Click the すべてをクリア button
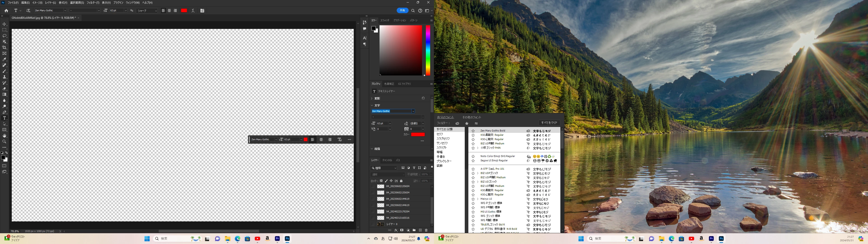The image size is (868, 244). (x=549, y=123)
